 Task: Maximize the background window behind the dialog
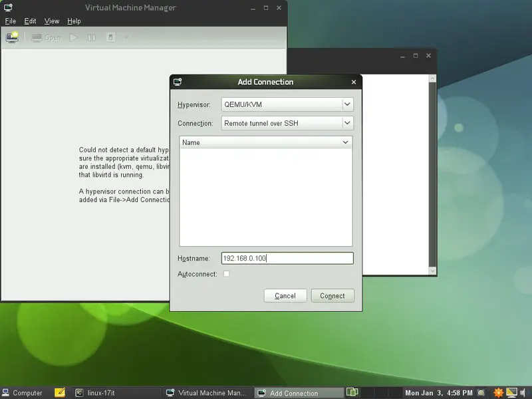(416, 56)
